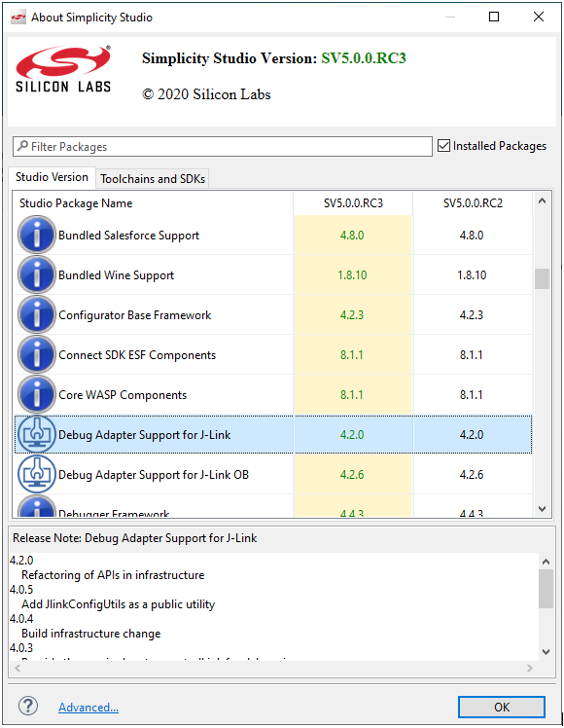The width and height of the screenshot is (564, 728).
Task: Click release note horizontal scroll right arrow
Action: coord(530,668)
